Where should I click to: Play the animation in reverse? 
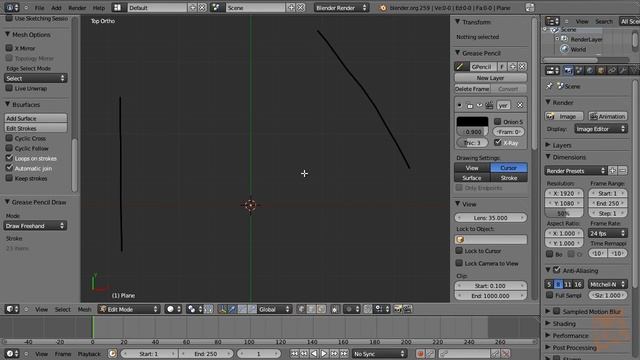(x=314, y=353)
